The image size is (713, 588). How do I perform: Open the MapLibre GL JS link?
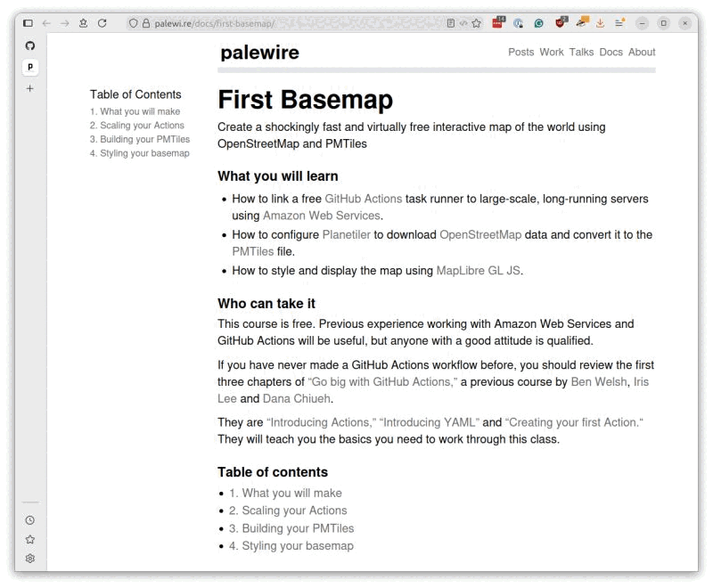[479, 270]
